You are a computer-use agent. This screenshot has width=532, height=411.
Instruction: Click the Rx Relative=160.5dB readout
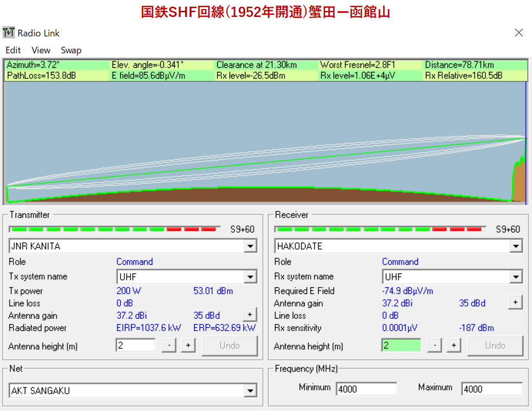click(x=463, y=75)
